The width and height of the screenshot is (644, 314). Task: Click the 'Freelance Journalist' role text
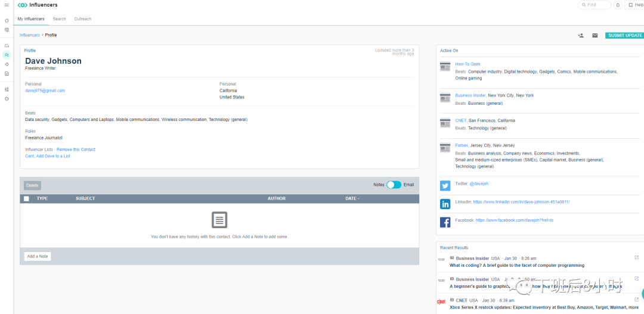pyautogui.click(x=44, y=138)
